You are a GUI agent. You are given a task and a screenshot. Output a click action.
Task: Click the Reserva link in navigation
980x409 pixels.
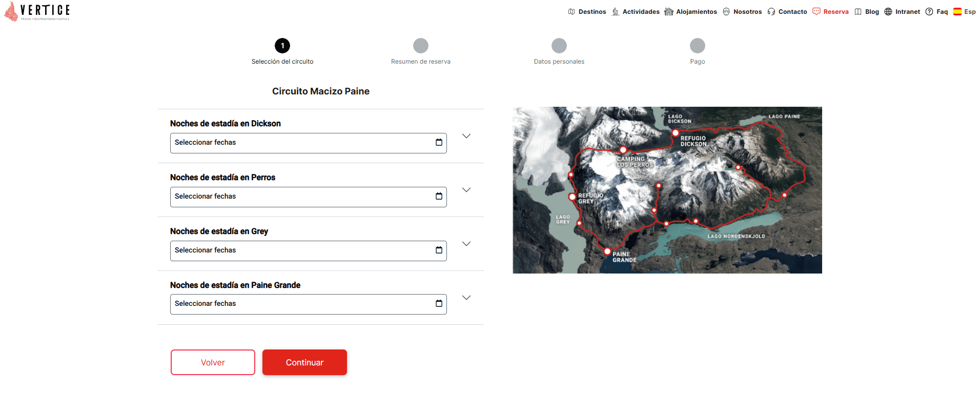[831, 12]
